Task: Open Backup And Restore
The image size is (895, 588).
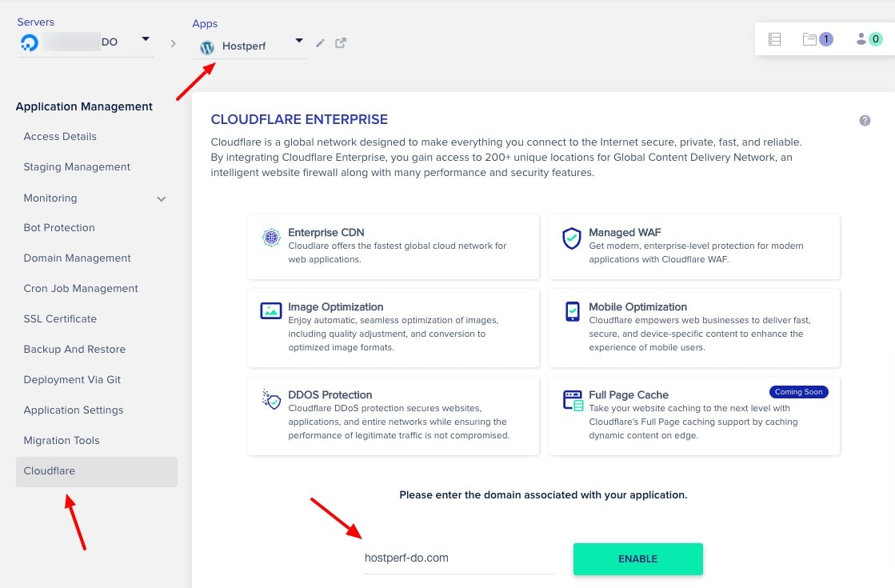Action: click(x=74, y=349)
